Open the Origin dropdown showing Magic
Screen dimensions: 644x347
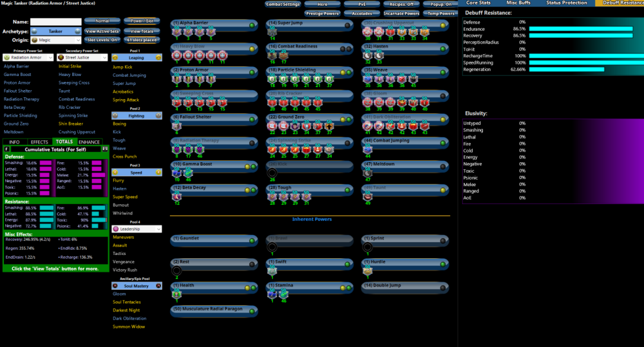point(55,40)
